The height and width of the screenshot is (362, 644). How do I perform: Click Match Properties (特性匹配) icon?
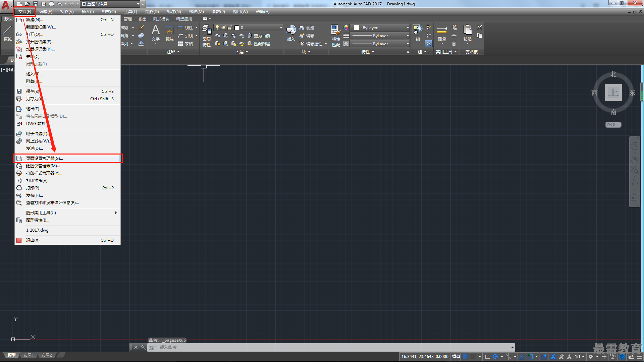click(336, 36)
